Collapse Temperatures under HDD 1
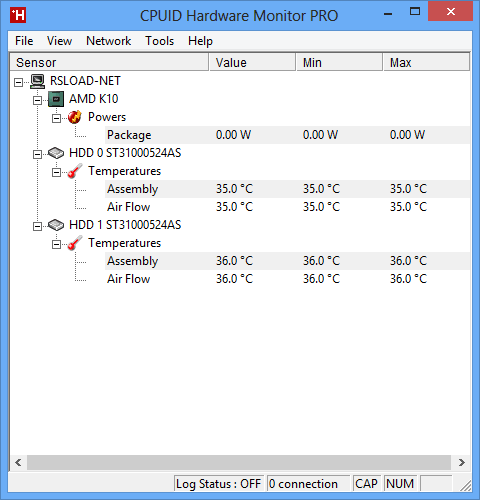The image size is (480, 500). coord(56,244)
